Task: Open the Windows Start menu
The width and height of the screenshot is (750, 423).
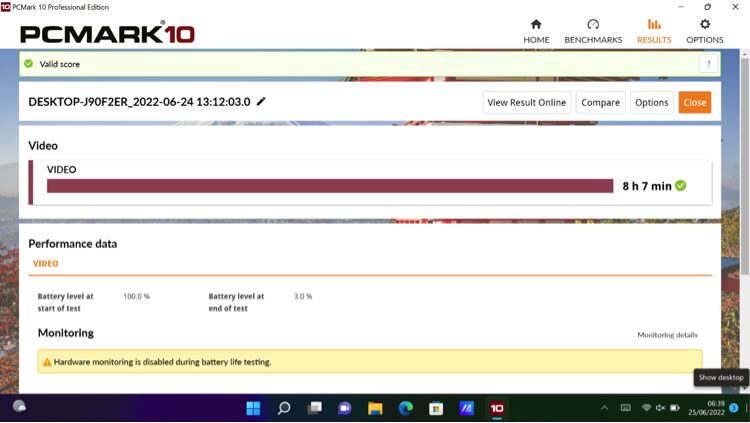Action: pos(253,408)
